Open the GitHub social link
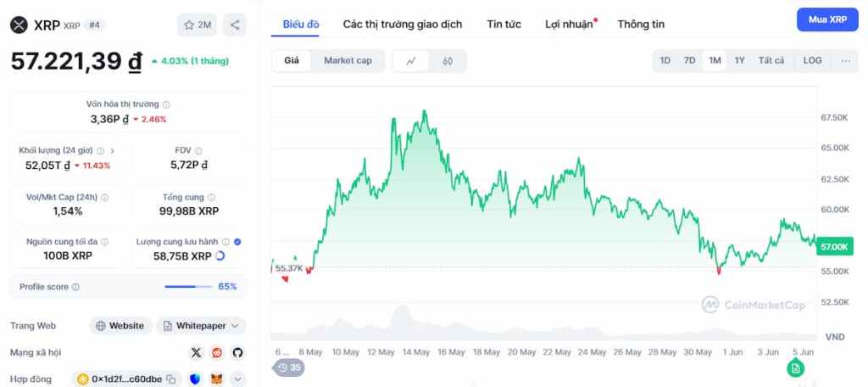 coord(237,352)
